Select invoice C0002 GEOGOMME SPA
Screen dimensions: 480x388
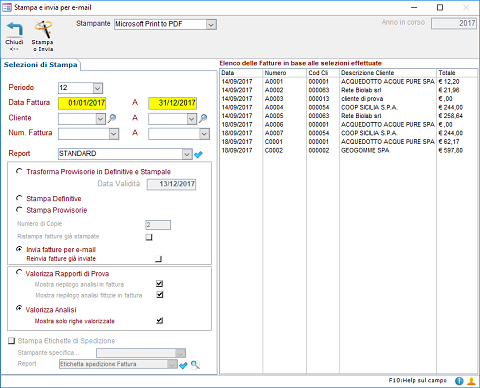click(348, 150)
